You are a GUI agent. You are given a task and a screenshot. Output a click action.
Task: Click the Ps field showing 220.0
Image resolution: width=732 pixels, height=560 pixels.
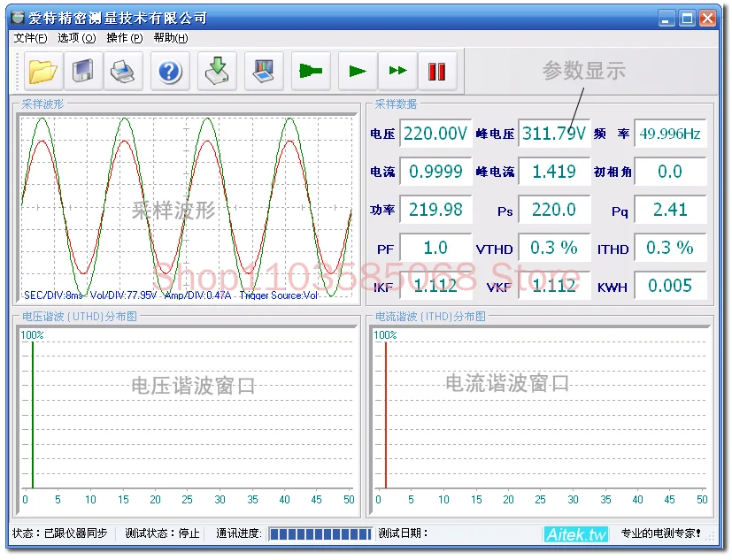554,210
